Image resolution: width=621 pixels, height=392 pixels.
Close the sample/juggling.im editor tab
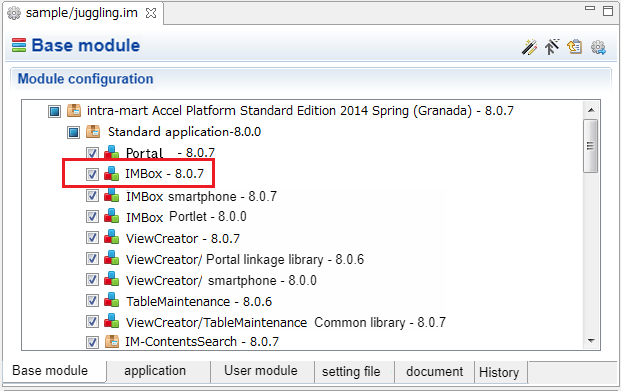click(151, 13)
